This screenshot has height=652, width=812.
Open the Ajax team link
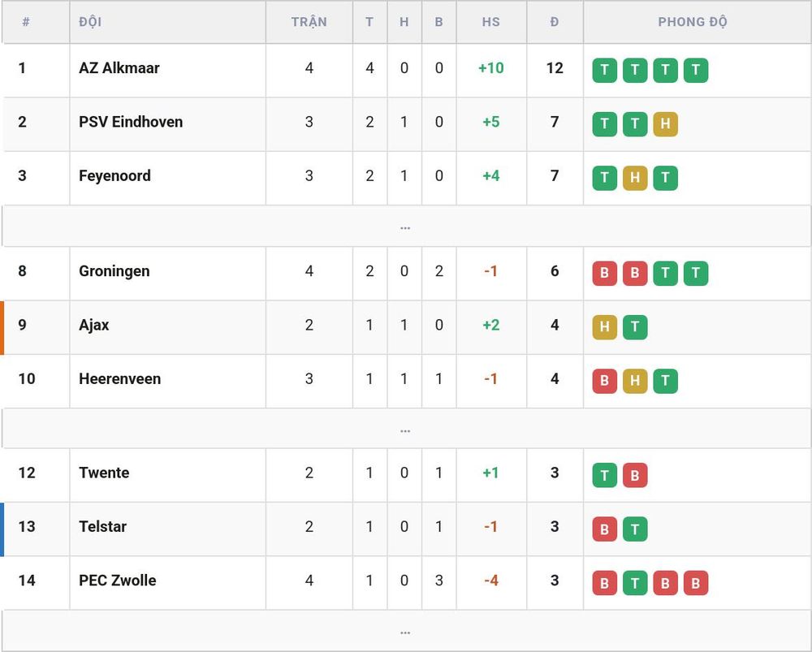point(93,325)
